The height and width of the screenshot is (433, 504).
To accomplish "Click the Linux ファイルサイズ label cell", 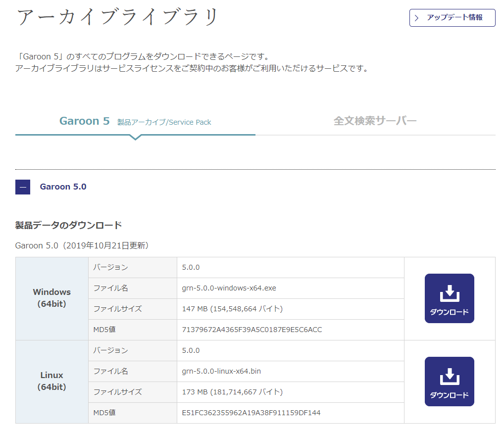I will click(x=133, y=392).
